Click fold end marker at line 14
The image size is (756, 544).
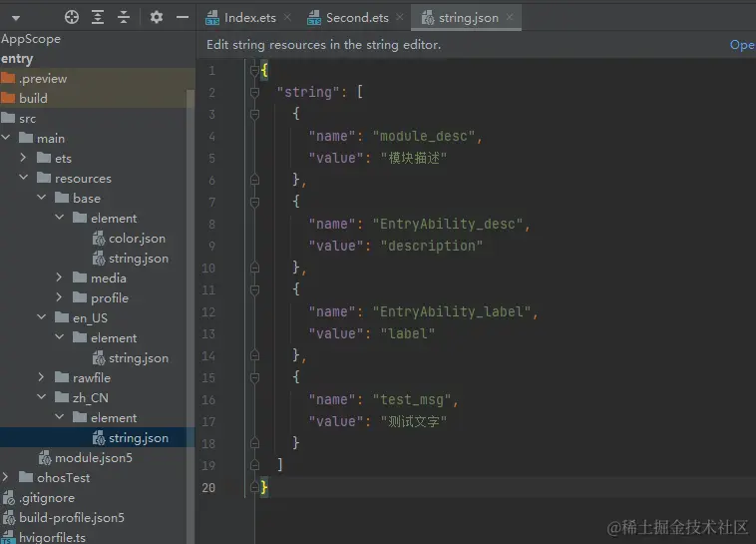pyautogui.click(x=254, y=355)
